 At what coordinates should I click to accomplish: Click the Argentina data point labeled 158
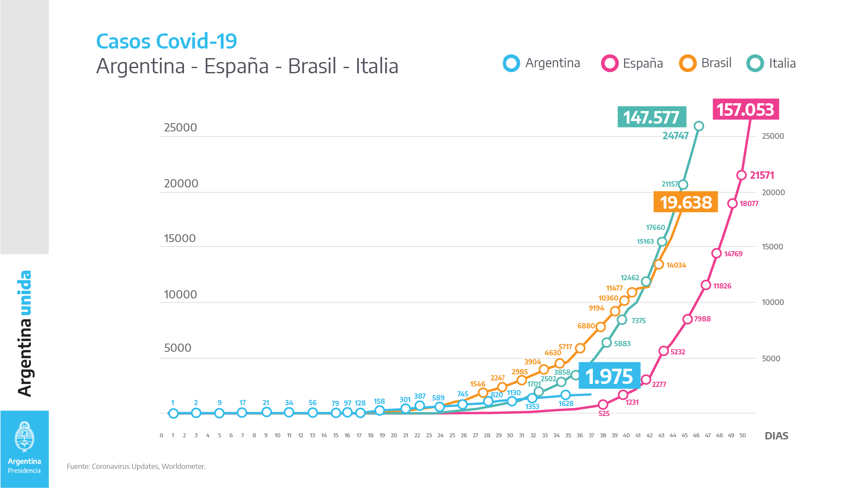tap(380, 410)
